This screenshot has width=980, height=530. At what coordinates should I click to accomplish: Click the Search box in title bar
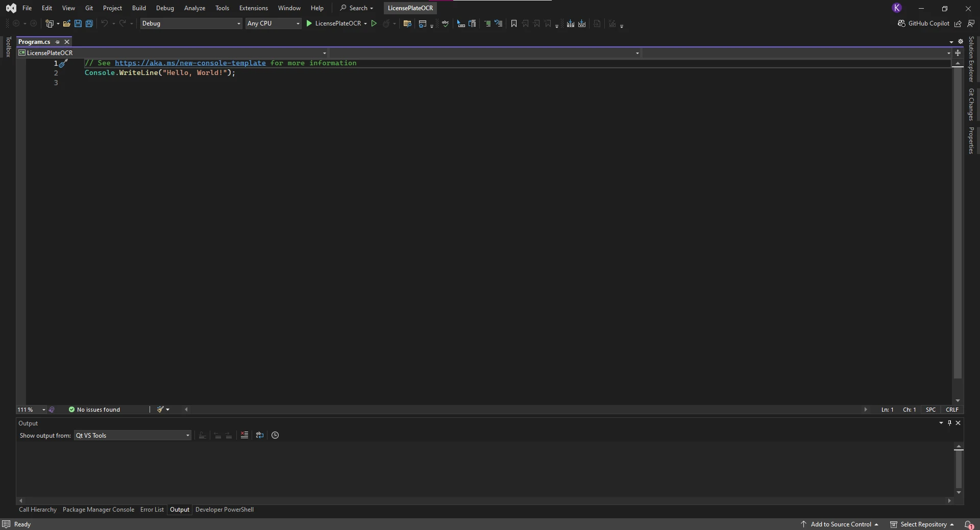pos(357,8)
